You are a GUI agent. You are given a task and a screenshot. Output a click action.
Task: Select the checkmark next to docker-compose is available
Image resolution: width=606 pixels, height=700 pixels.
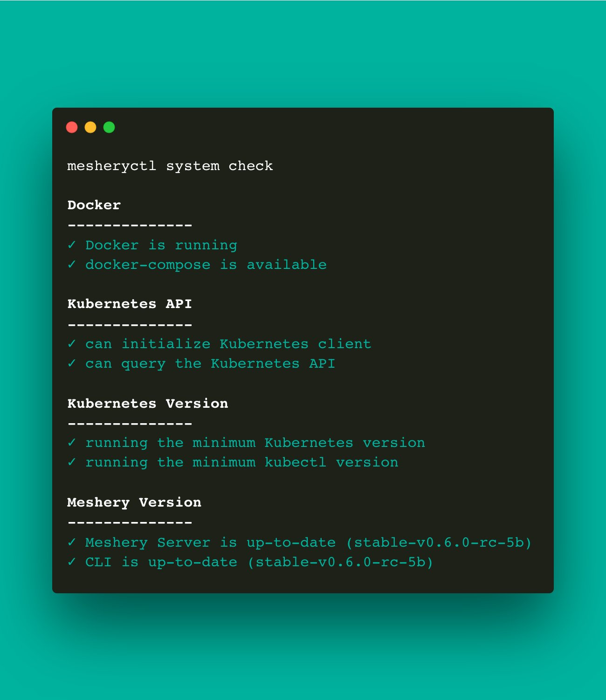[72, 264]
